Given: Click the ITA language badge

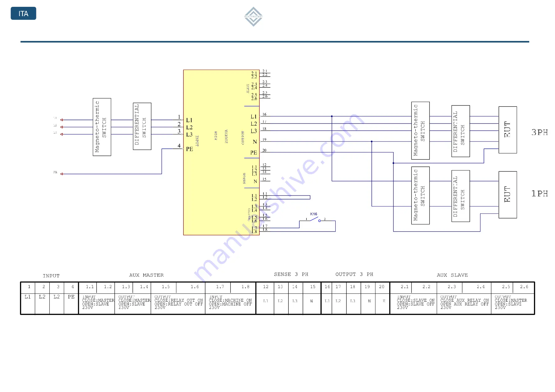Looking at the screenshot, I should pos(23,13).
